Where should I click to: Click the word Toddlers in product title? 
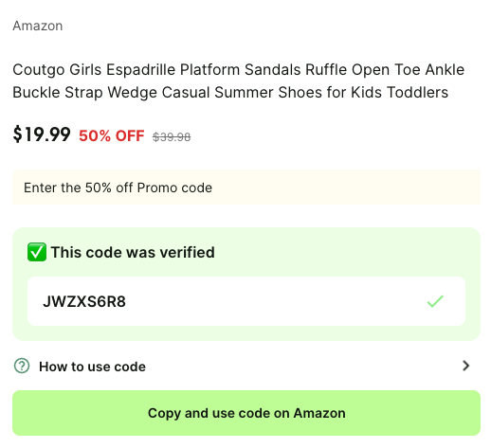[x=417, y=93]
